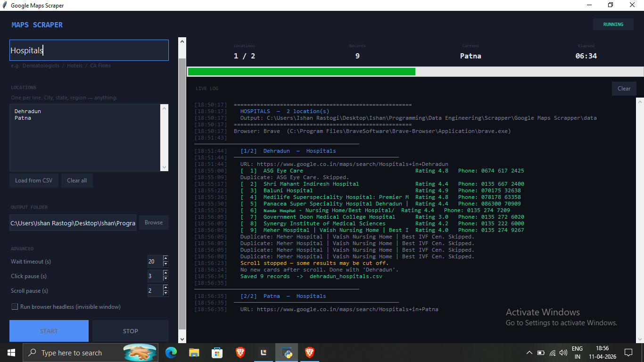Increase Wait timeout with up arrow

(165, 258)
